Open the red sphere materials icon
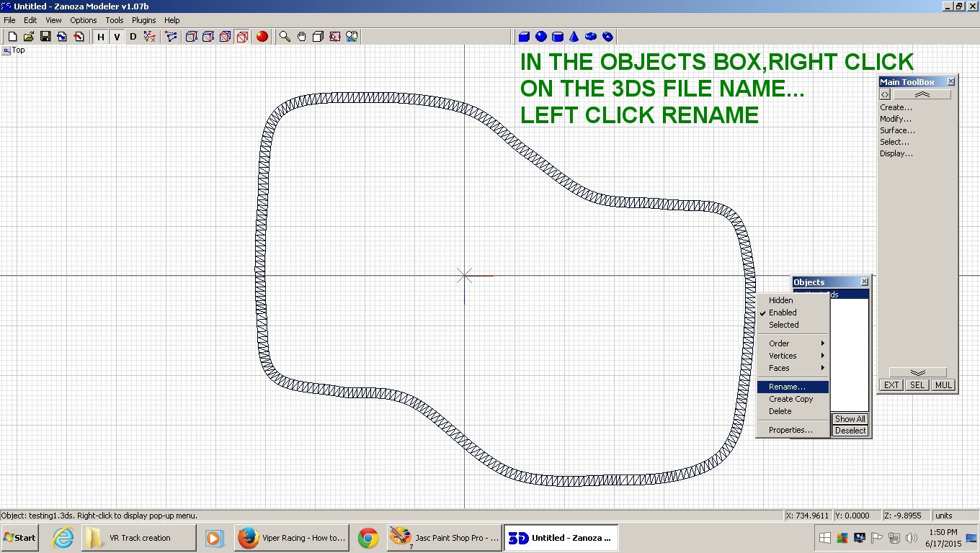The image size is (980, 553). pyautogui.click(x=262, y=37)
